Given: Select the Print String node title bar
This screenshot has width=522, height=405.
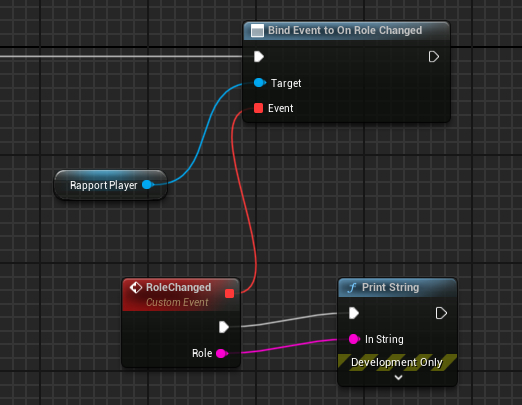Looking at the screenshot, I should pyautogui.click(x=397, y=288).
